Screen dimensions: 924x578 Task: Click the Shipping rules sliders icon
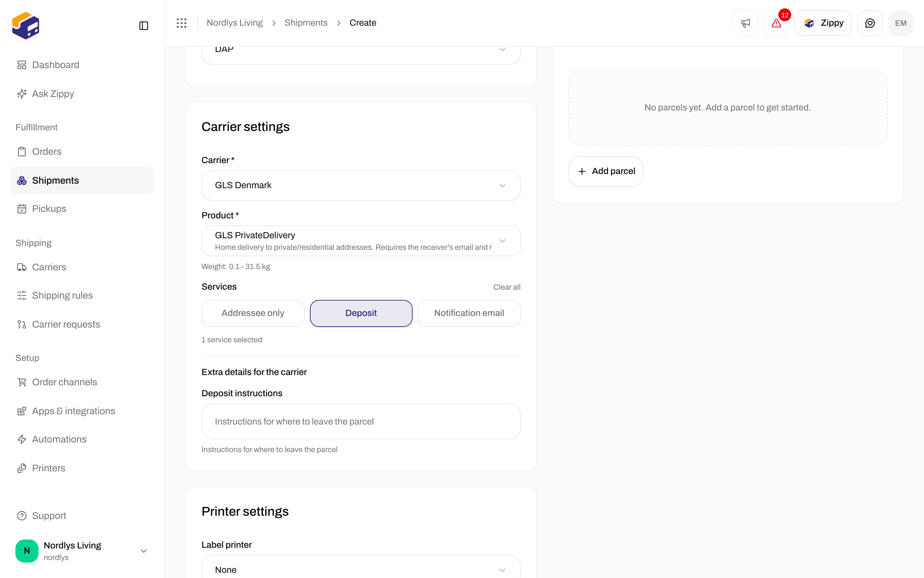coord(22,295)
